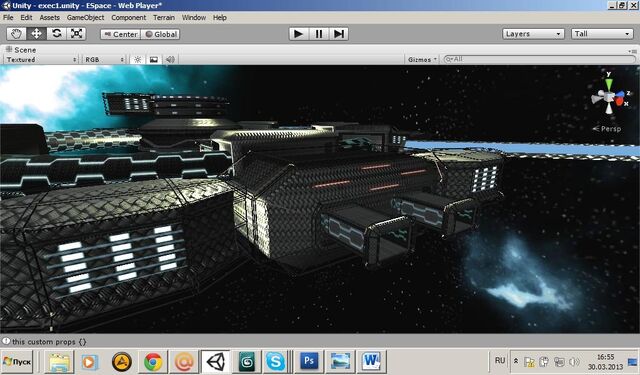The height and width of the screenshot is (375, 640).
Task: Open the Tall layout dropdown
Action: [602, 34]
